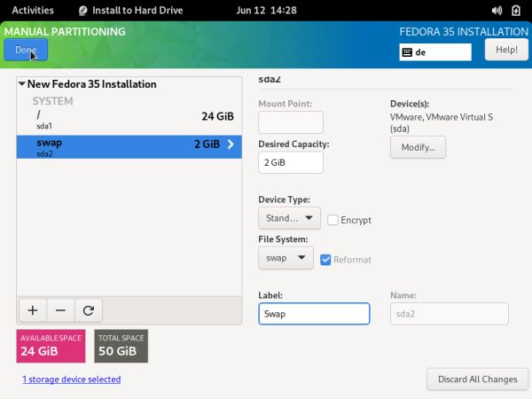Click Discard All Changes button

tap(477, 379)
